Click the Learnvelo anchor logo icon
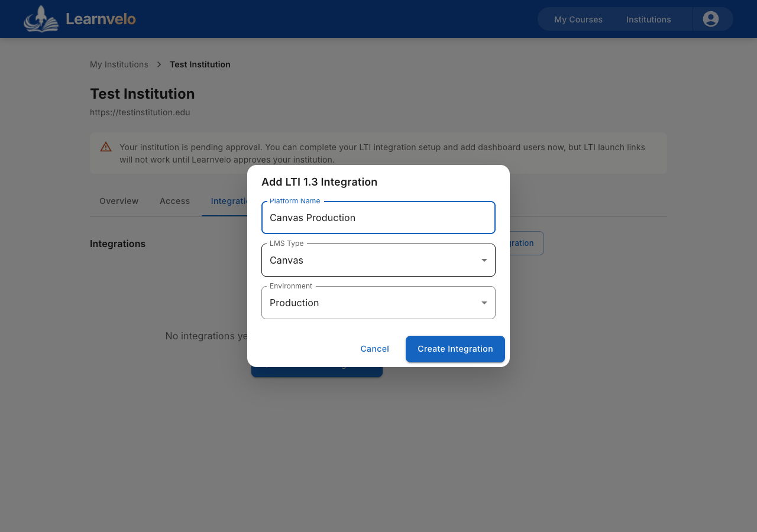757x532 pixels. (x=41, y=18)
